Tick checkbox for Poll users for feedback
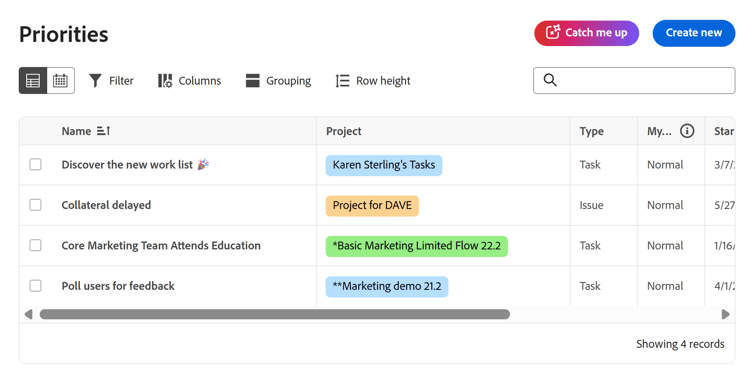This screenshot has height=374, width=750. pos(35,286)
